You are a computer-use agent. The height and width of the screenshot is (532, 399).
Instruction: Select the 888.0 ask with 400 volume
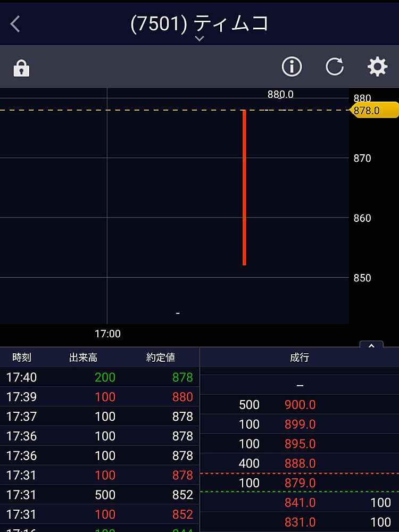pos(300,463)
